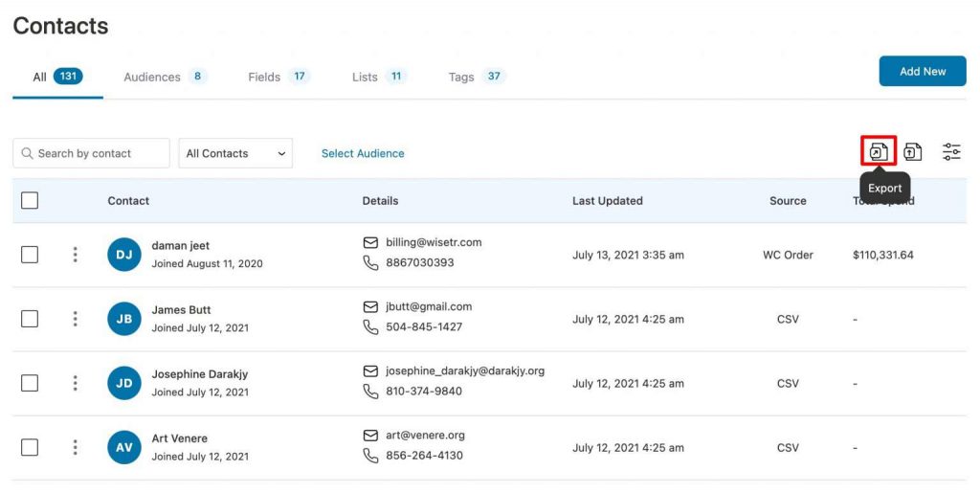
Task: Check the box for daman jeet
Action: [x=30, y=255]
